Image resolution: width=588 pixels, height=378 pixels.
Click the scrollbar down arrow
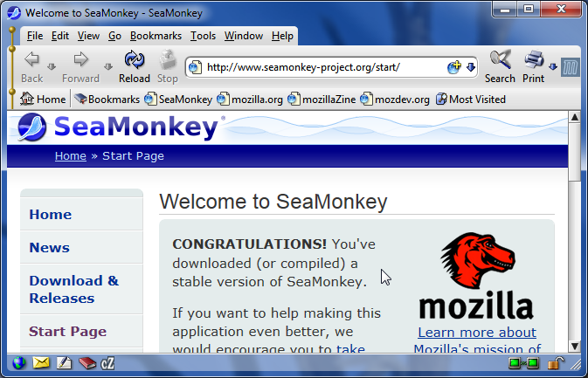pos(575,346)
